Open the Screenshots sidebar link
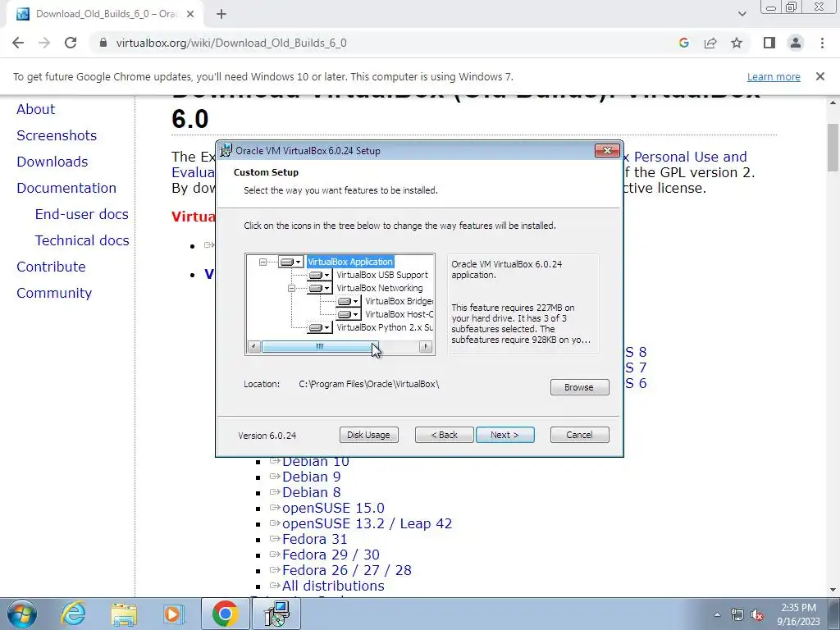 pos(57,135)
